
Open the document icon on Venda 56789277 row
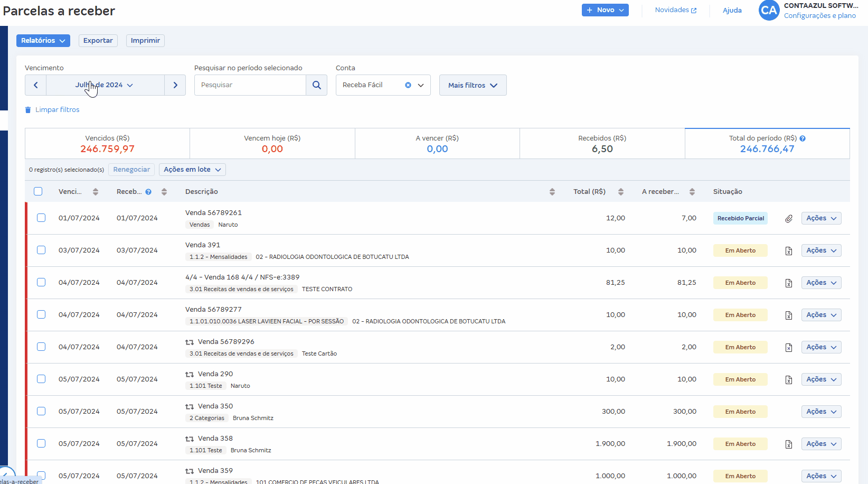point(789,315)
